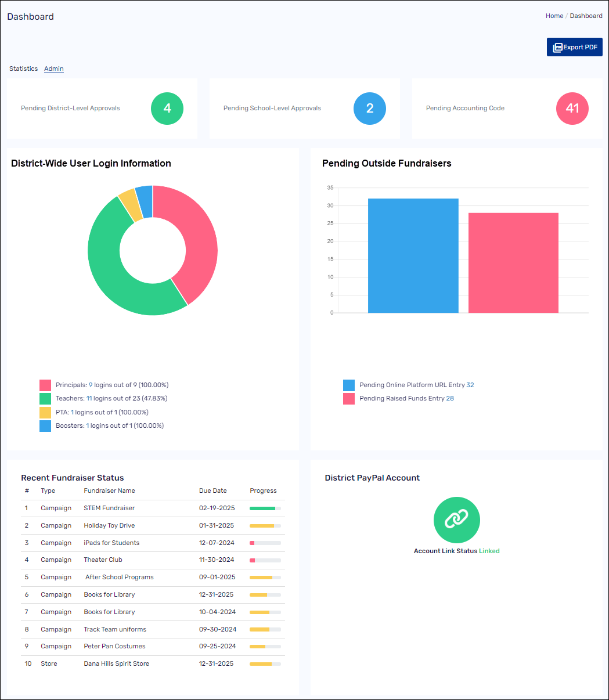Toggle Teachers legend color box
Screen dimensions: 609x700
45,399
